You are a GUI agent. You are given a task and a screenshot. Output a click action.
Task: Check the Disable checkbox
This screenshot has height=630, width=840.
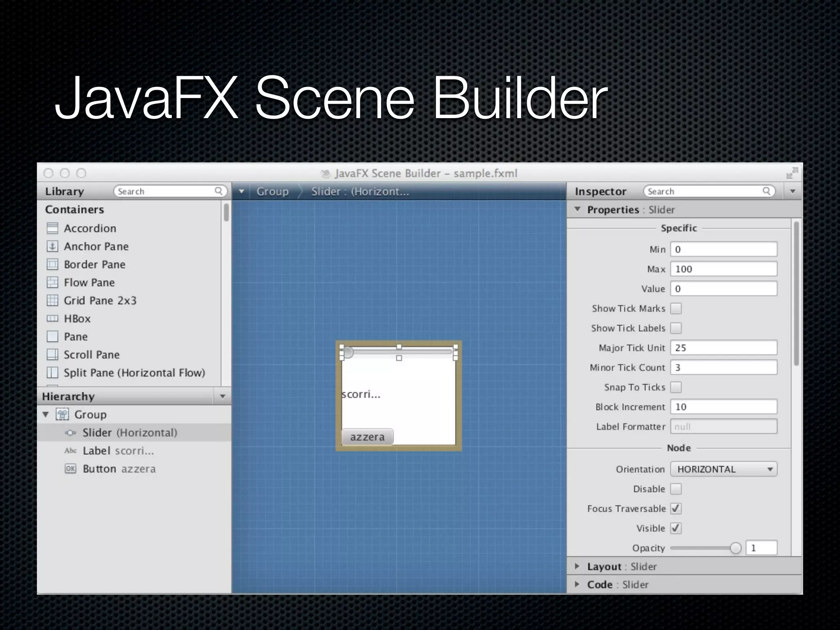pos(676,489)
